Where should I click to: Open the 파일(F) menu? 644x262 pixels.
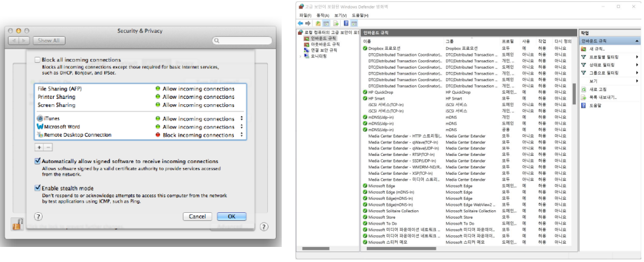click(305, 15)
